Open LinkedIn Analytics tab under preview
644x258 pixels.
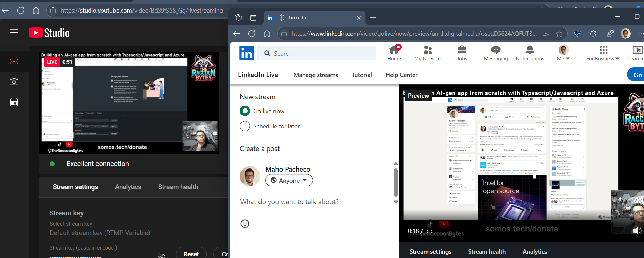535,252
